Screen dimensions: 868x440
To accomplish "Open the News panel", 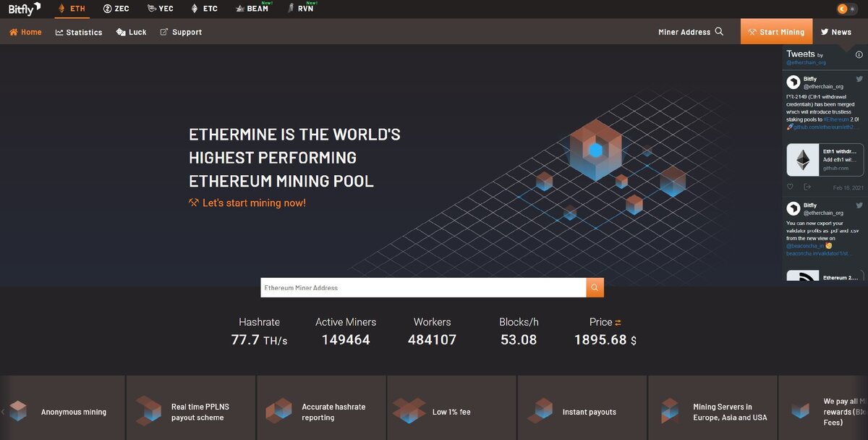I will (835, 32).
